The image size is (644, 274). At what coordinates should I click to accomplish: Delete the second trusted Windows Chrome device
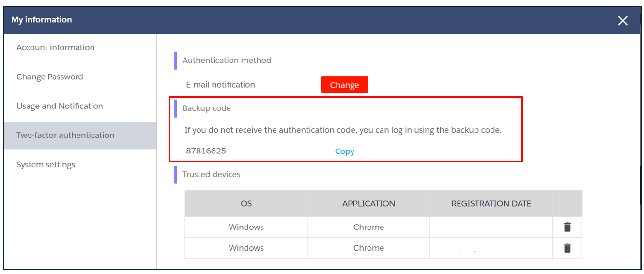point(567,248)
